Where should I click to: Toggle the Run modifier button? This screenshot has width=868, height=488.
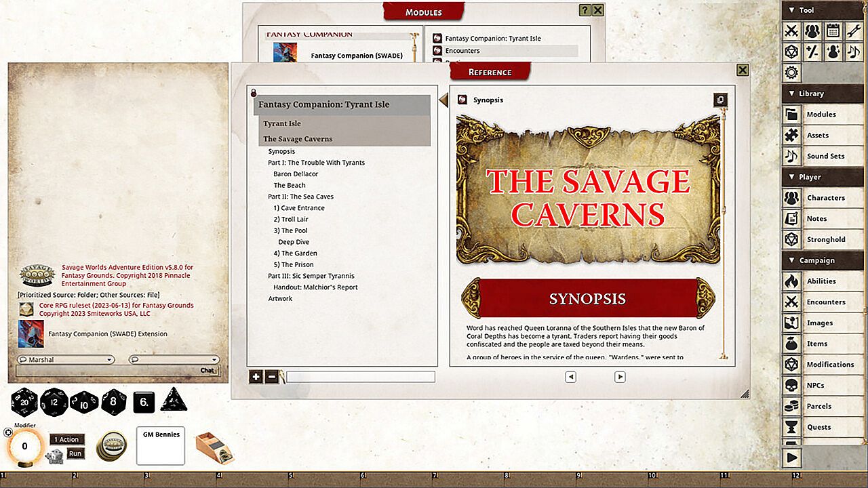[x=75, y=453]
